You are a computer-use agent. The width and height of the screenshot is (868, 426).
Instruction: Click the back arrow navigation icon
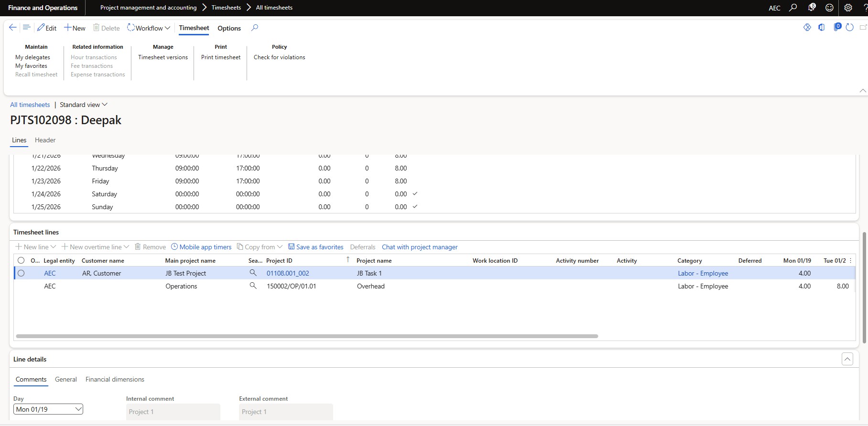coord(13,28)
